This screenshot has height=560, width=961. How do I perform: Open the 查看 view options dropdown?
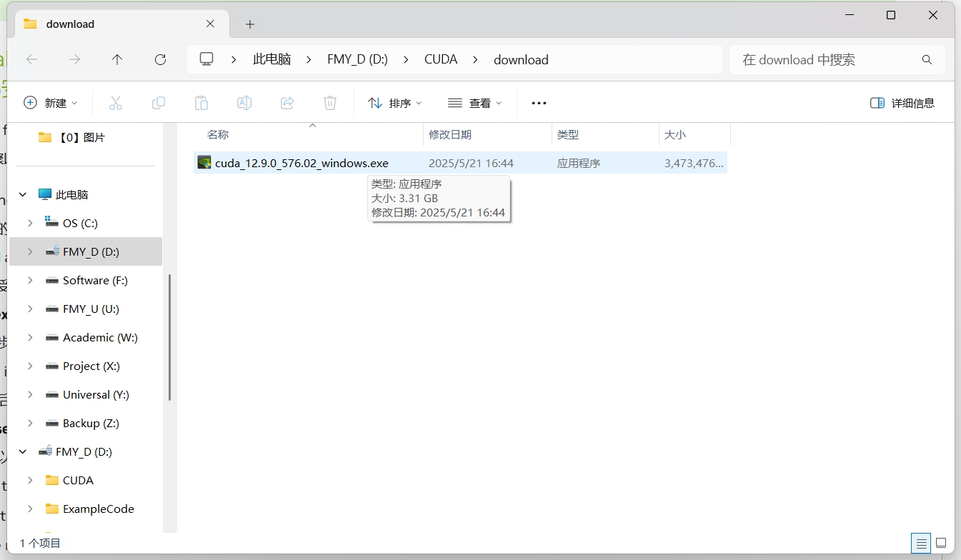tap(475, 102)
